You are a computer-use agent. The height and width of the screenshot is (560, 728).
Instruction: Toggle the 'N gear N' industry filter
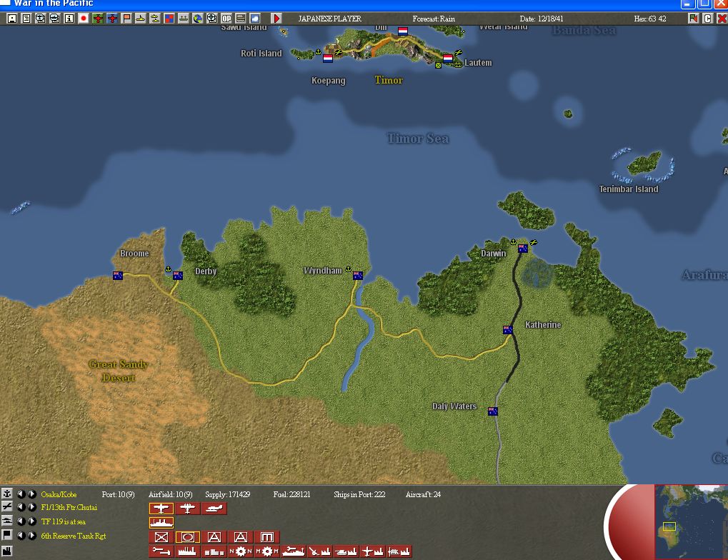[x=241, y=551]
